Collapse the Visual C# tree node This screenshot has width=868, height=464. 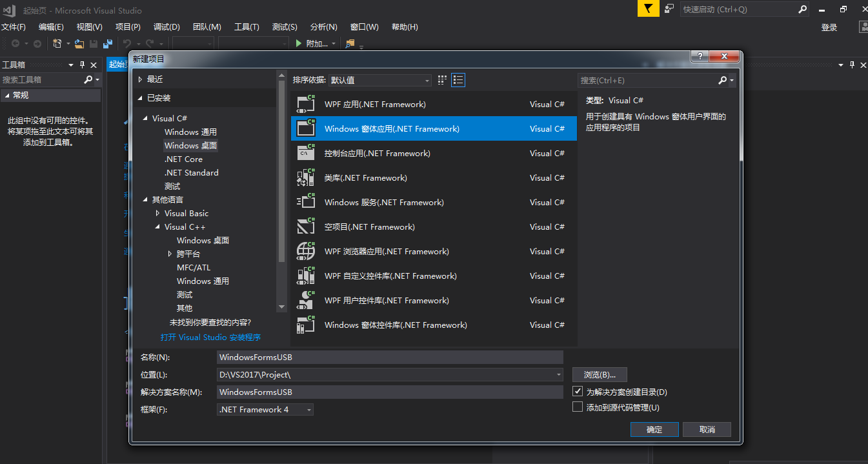146,118
